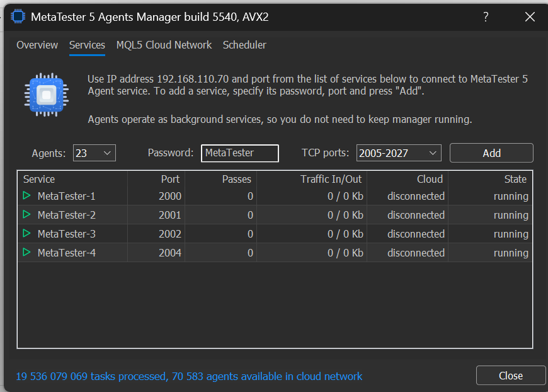Click the green play icon beside MetaTester-4
This screenshot has width=548, height=392.
pos(26,253)
